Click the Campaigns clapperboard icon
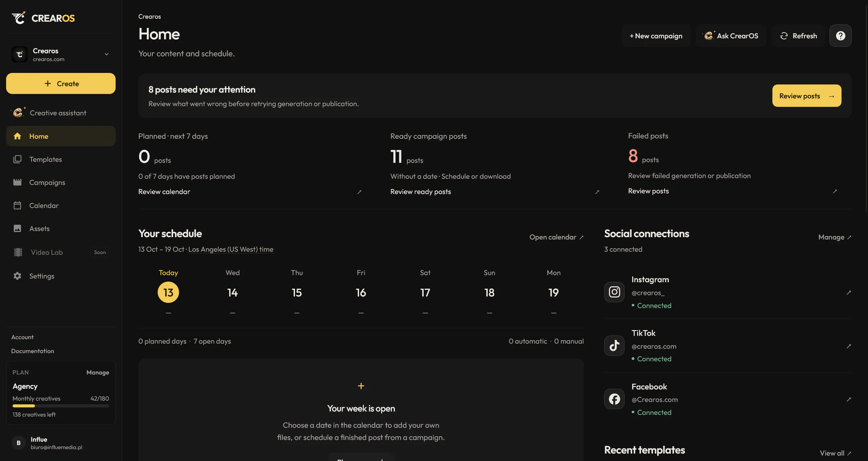Image resolution: width=868 pixels, height=461 pixels. [17, 183]
